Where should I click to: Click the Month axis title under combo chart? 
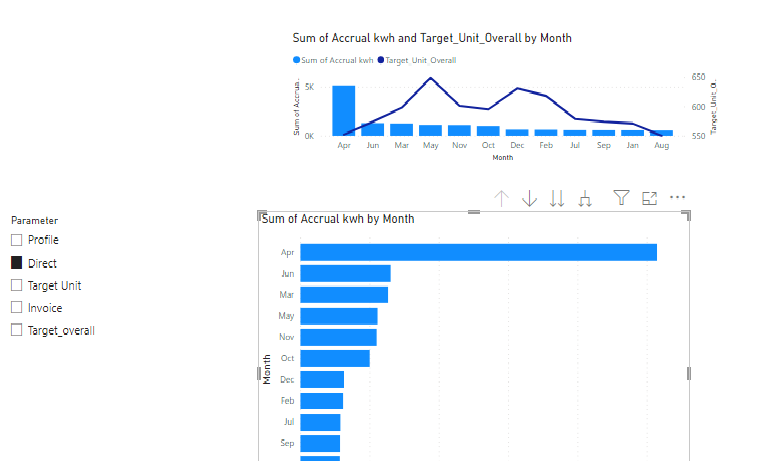pyautogui.click(x=502, y=157)
